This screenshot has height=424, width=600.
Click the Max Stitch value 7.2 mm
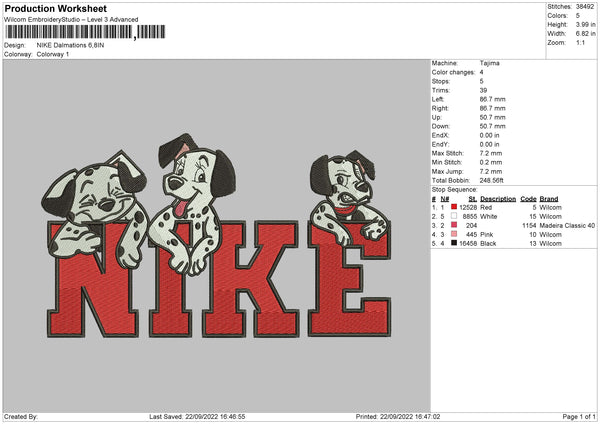tap(491, 153)
